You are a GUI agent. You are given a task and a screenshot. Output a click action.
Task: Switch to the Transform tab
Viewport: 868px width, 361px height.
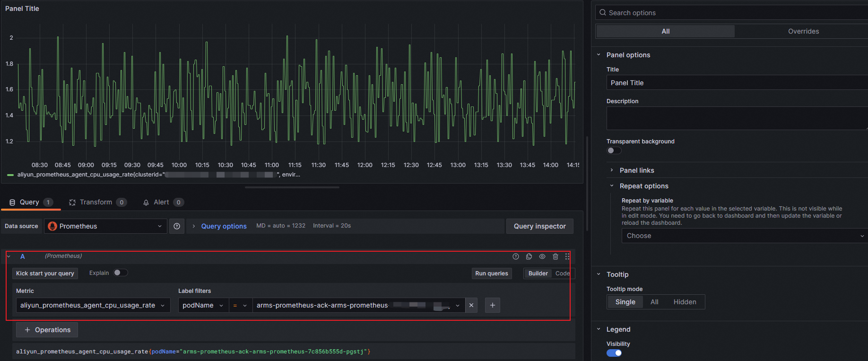click(x=98, y=202)
